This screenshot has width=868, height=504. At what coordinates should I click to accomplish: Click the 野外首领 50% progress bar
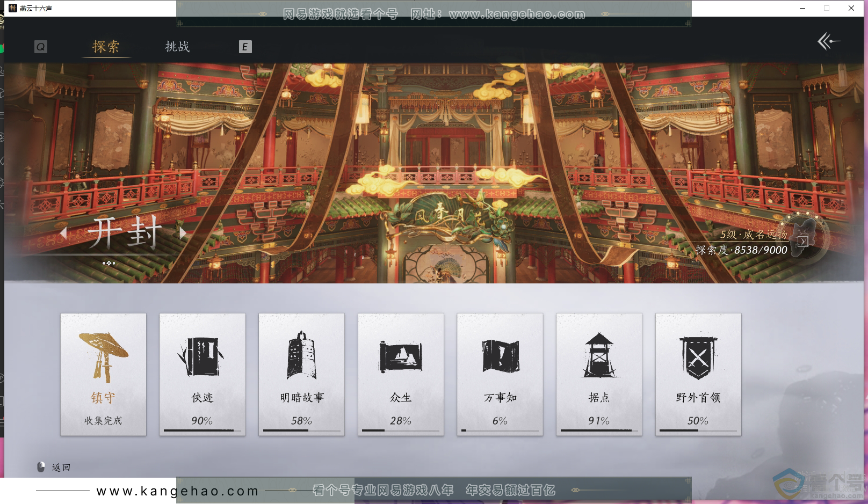(698, 430)
